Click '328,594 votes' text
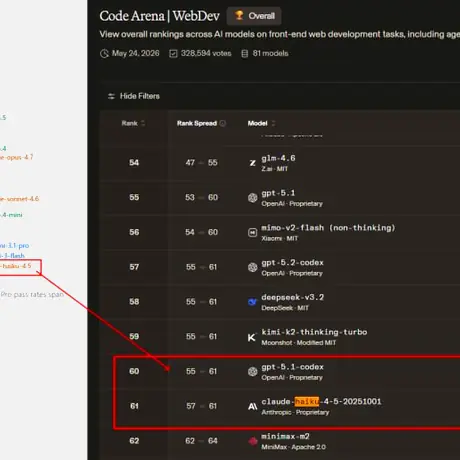460x460 pixels. coord(206,53)
